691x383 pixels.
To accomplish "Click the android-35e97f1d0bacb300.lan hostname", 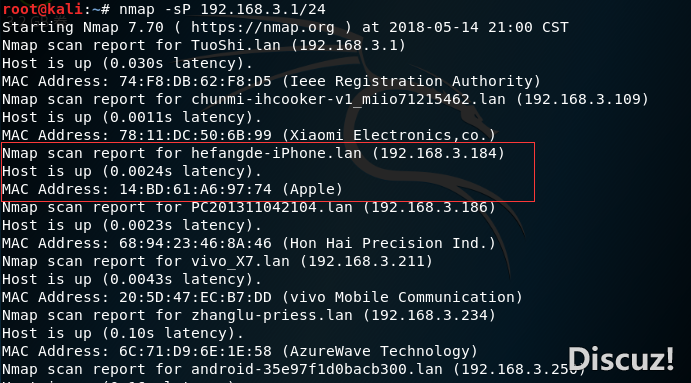I will (317, 369).
